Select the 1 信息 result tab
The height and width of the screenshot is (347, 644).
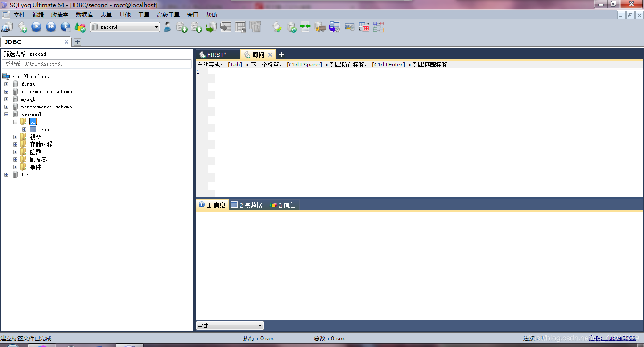[x=213, y=205]
